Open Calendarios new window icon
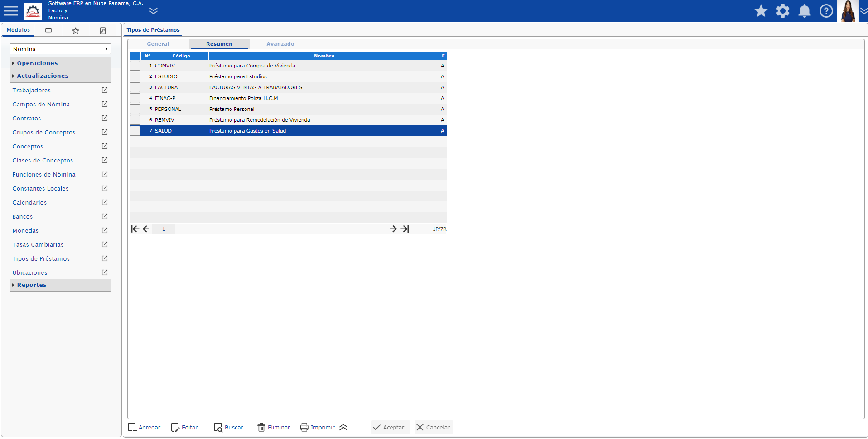 (x=105, y=202)
